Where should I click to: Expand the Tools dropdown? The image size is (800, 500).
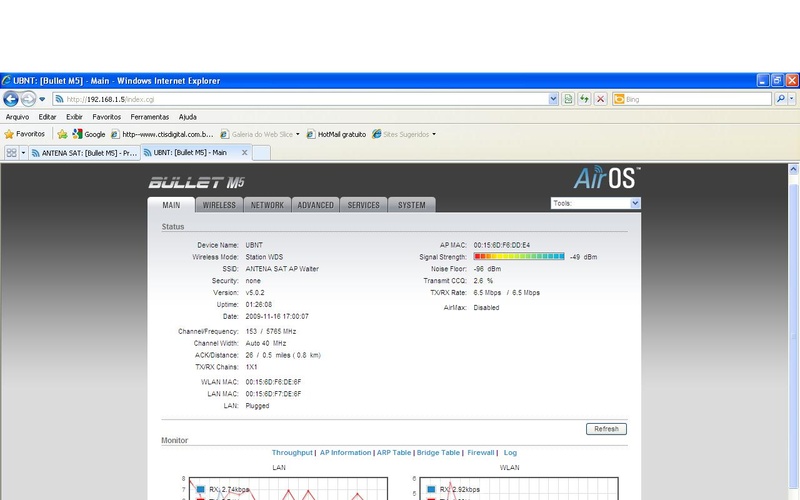(595, 203)
